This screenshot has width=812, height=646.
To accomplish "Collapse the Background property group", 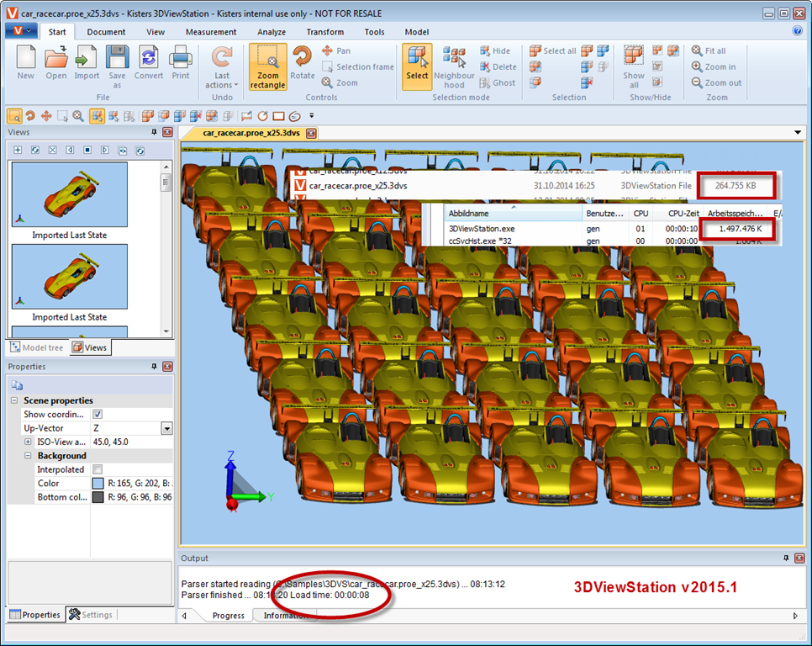I will [28, 456].
